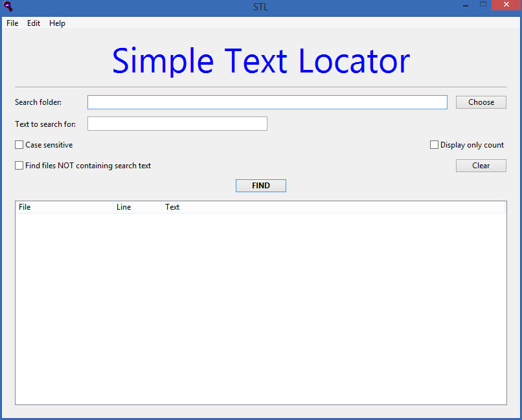Click the Text to search for field
Image resolution: width=522 pixels, height=420 pixels.
tap(177, 124)
